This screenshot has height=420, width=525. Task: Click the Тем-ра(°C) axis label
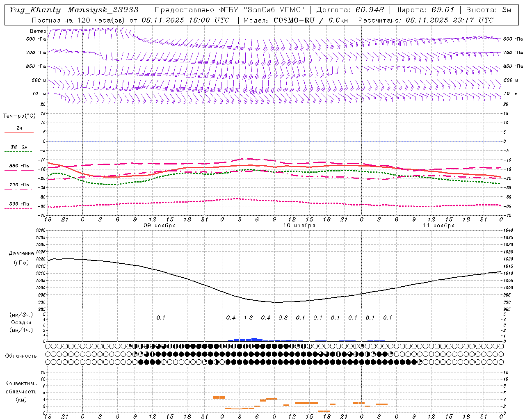point(19,116)
